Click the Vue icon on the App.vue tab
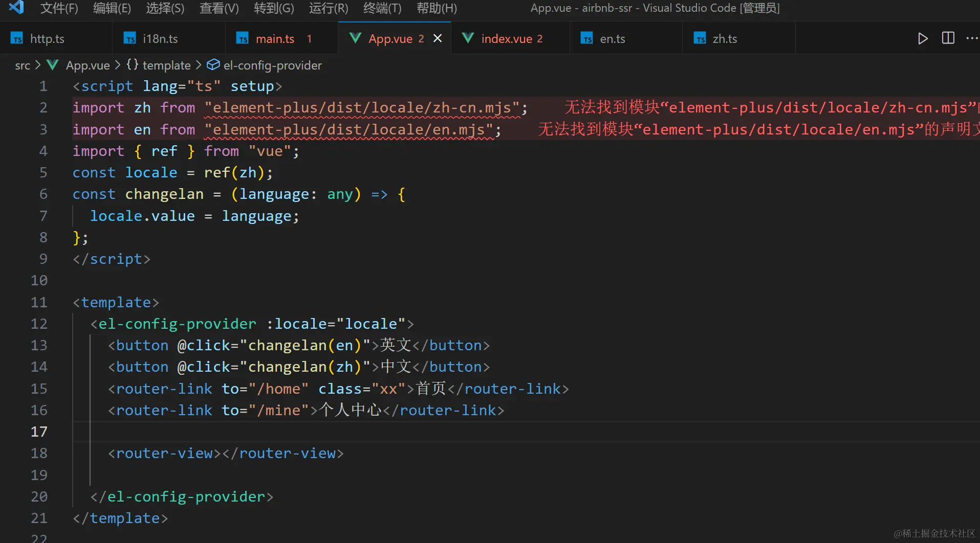980x543 pixels. click(355, 38)
